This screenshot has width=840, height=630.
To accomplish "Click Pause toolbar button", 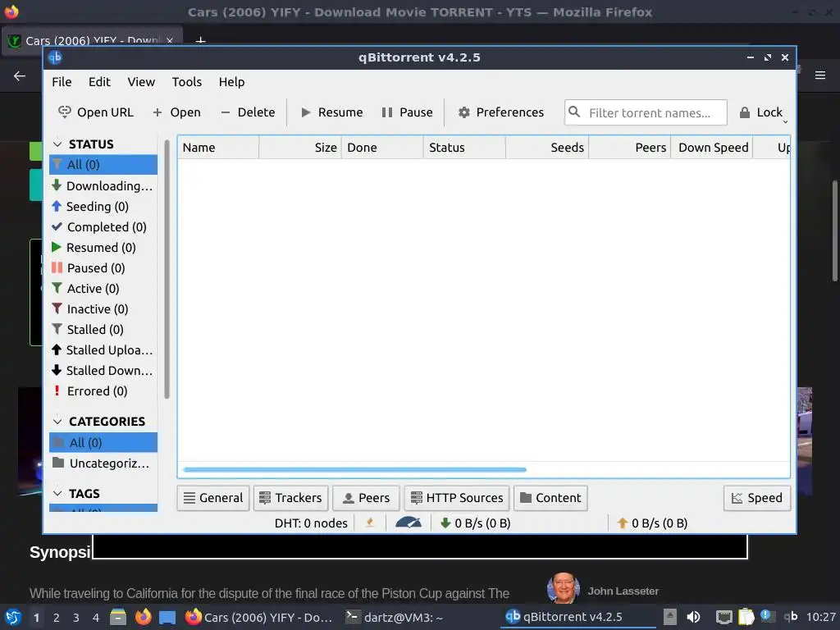I will [x=407, y=112].
